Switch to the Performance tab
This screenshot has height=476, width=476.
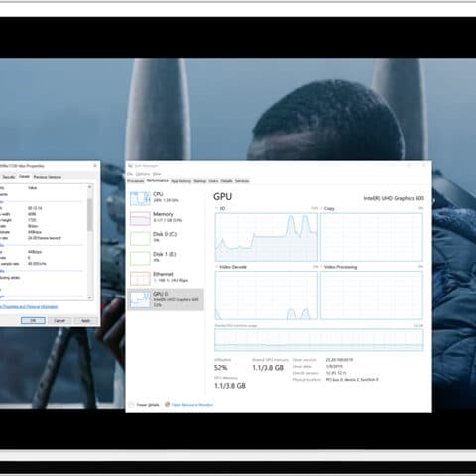158,180
